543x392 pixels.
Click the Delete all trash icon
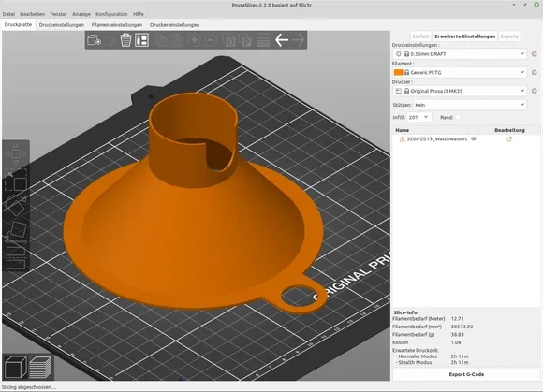125,40
